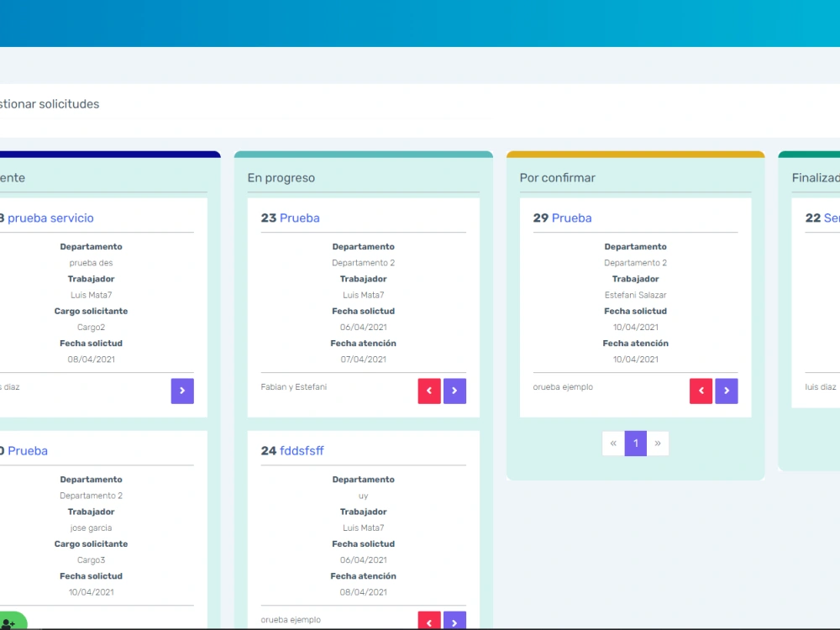Advance request 23 Prueba with purple arrow
The image size is (840, 630).
point(454,391)
